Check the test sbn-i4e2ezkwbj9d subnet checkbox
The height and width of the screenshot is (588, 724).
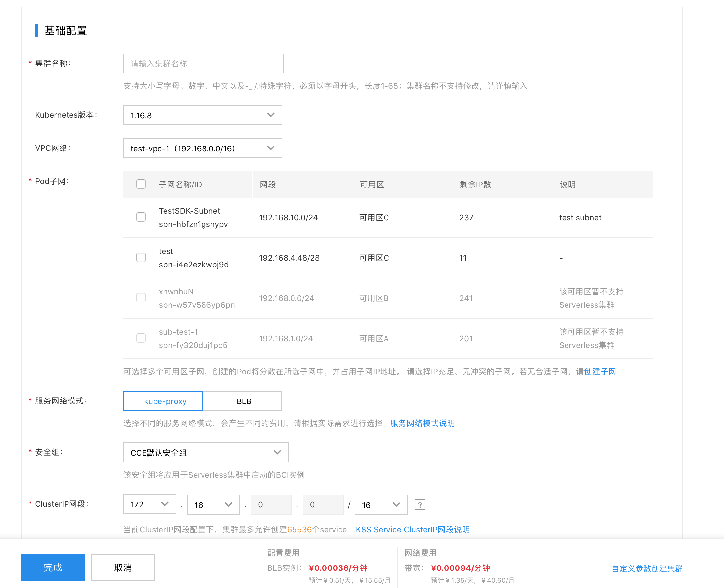tap(141, 257)
